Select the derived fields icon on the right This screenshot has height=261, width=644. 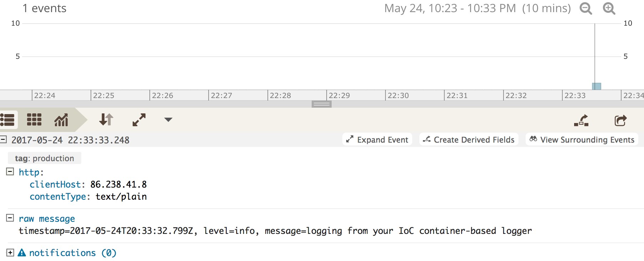pyautogui.click(x=581, y=120)
